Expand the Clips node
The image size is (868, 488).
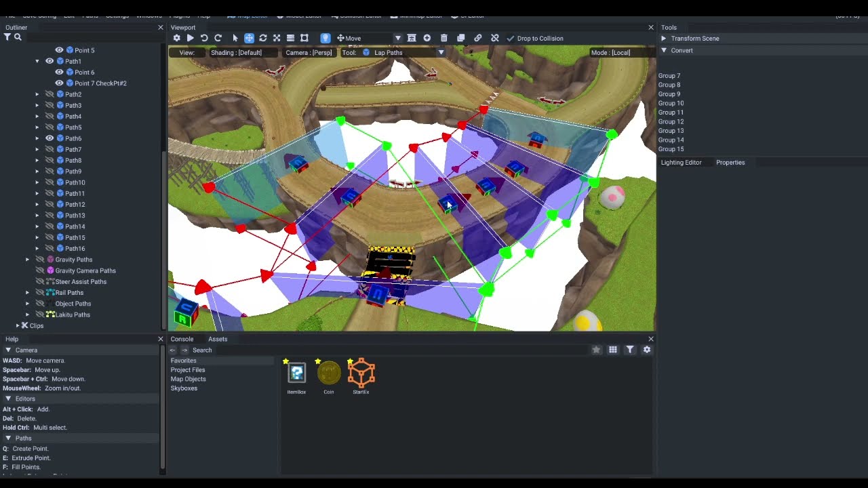click(x=18, y=326)
